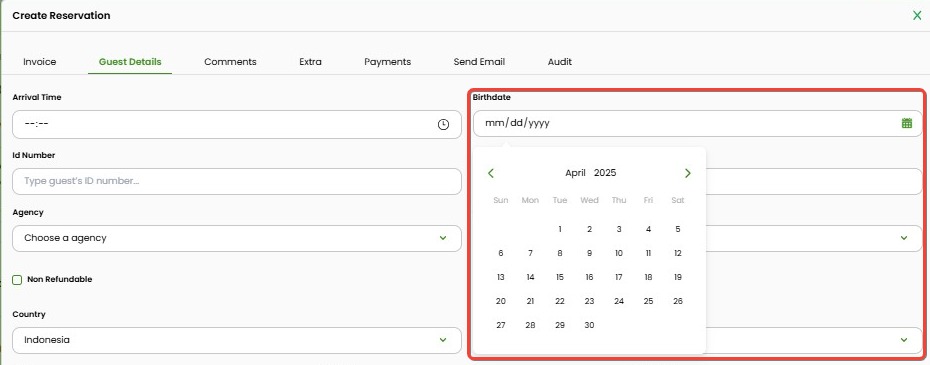Choose day 6 in the calendar
Image resolution: width=930 pixels, height=365 pixels.
click(x=501, y=253)
